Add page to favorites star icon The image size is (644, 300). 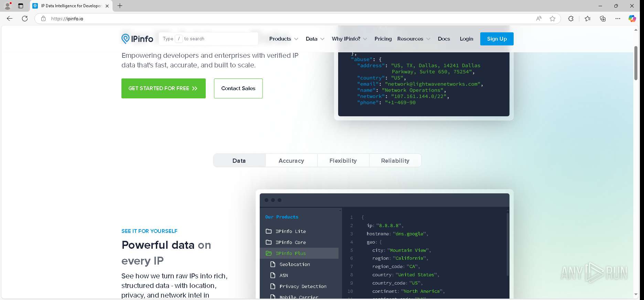(x=552, y=19)
